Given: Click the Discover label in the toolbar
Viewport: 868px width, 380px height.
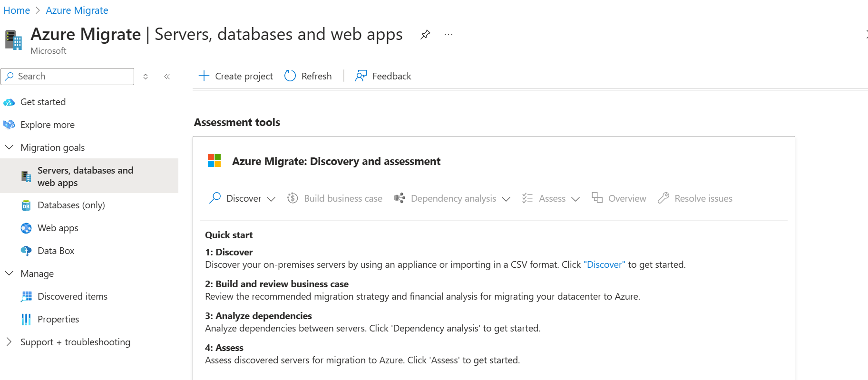Looking at the screenshot, I should pyautogui.click(x=244, y=198).
